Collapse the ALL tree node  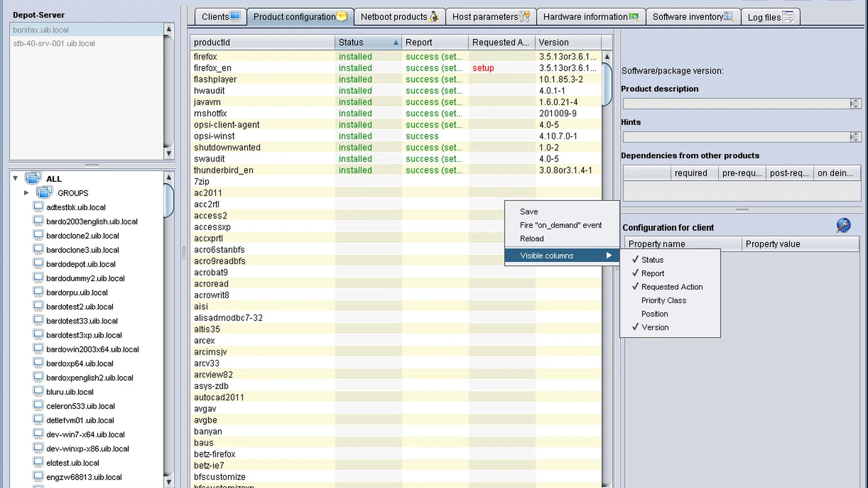click(15, 178)
